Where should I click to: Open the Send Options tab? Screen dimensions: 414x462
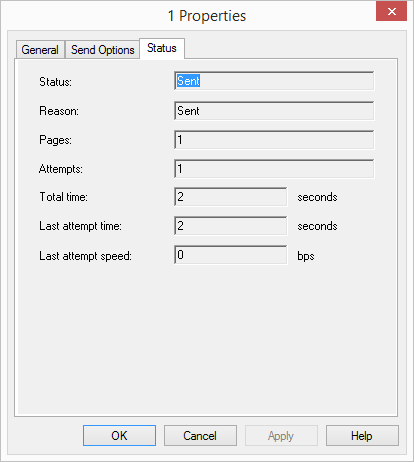point(102,50)
